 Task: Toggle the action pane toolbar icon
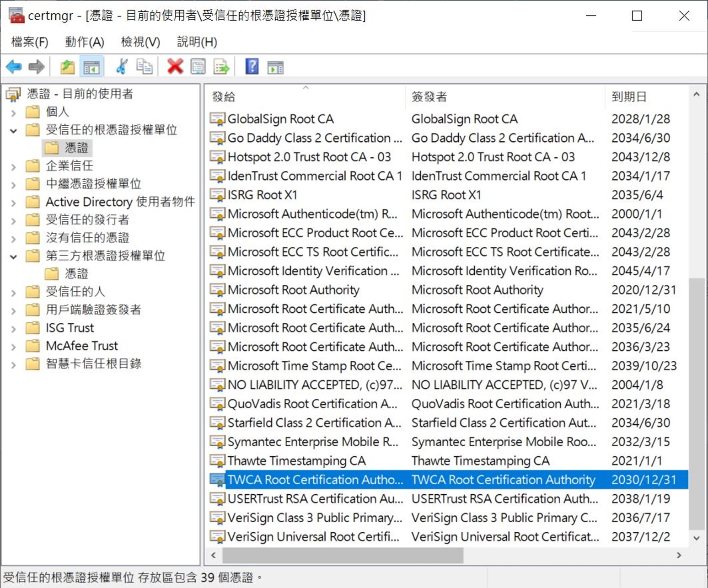pyautogui.click(x=275, y=67)
